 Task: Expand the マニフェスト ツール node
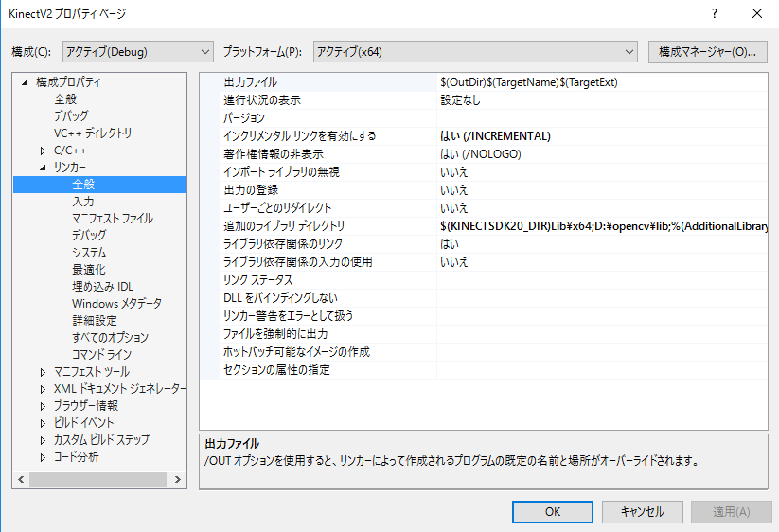pos(43,372)
